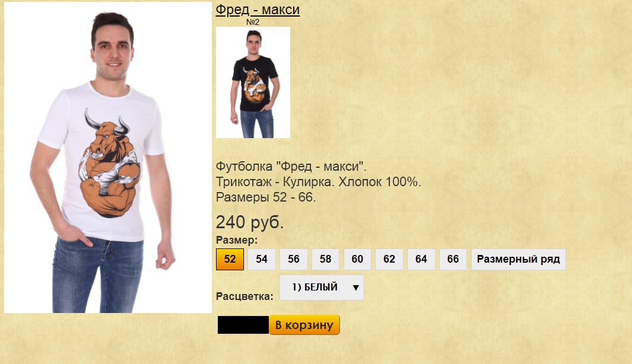
Task: Open the Размерный ряд size chart
Action: click(x=518, y=259)
